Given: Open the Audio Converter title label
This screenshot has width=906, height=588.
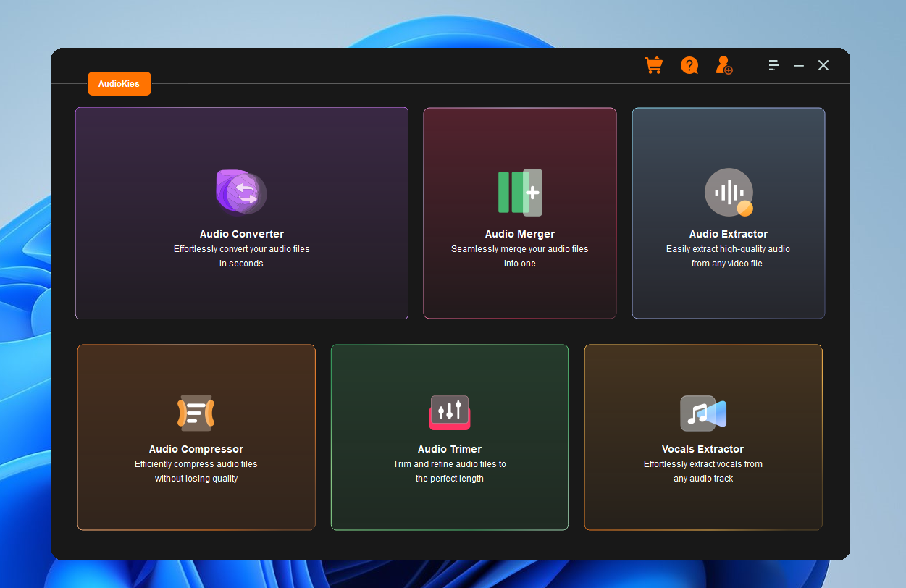Looking at the screenshot, I should pos(241,234).
